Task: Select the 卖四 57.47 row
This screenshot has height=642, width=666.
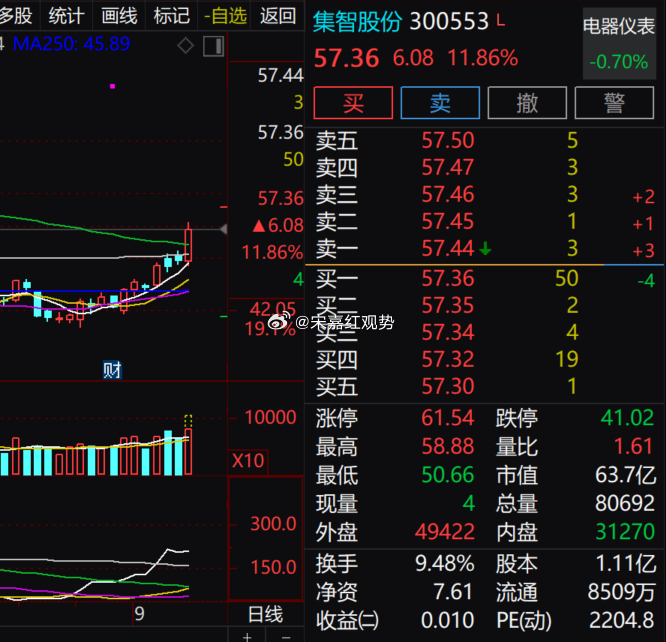Action: click(485, 167)
